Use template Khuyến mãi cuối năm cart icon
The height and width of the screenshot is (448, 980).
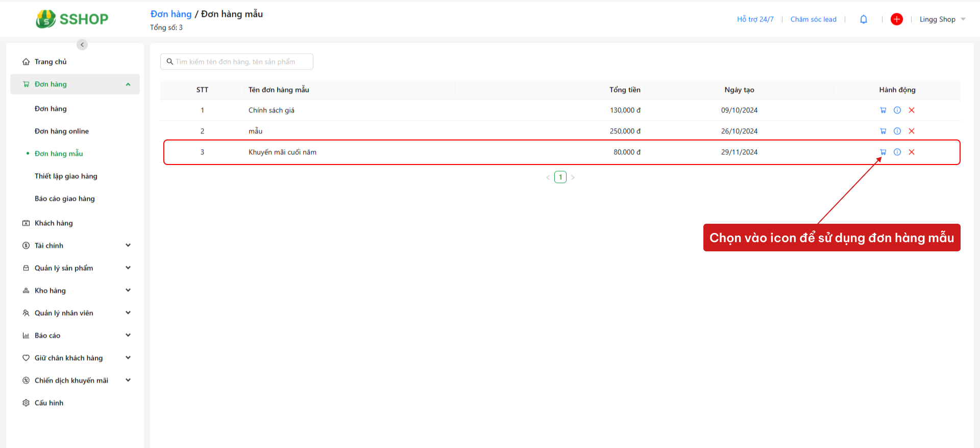coord(883,152)
